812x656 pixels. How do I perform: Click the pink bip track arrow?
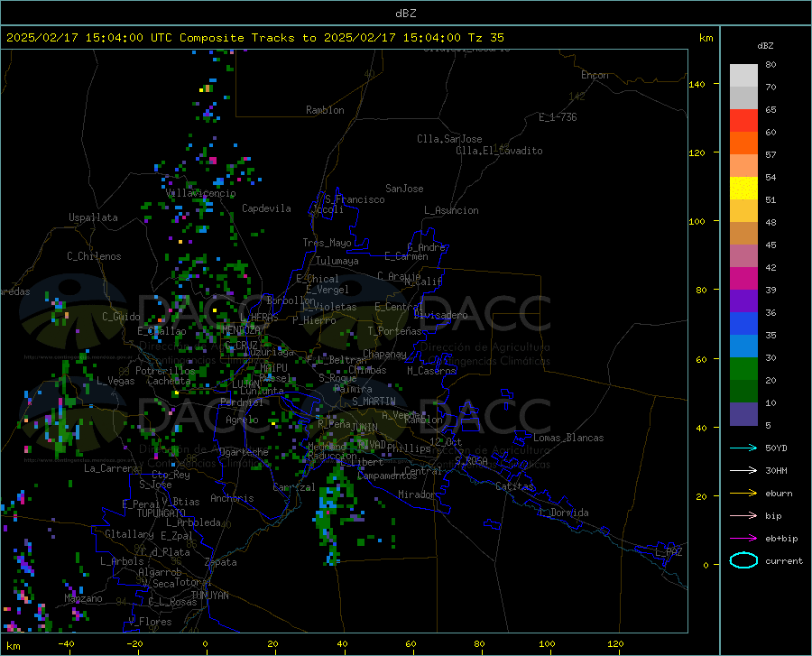coord(743,516)
